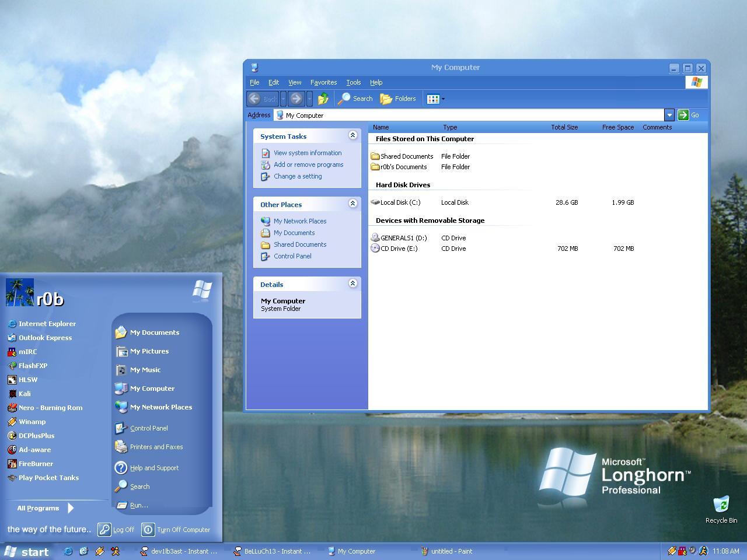This screenshot has height=560, width=747.
Task: Open the Help menu
Action: (x=376, y=82)
